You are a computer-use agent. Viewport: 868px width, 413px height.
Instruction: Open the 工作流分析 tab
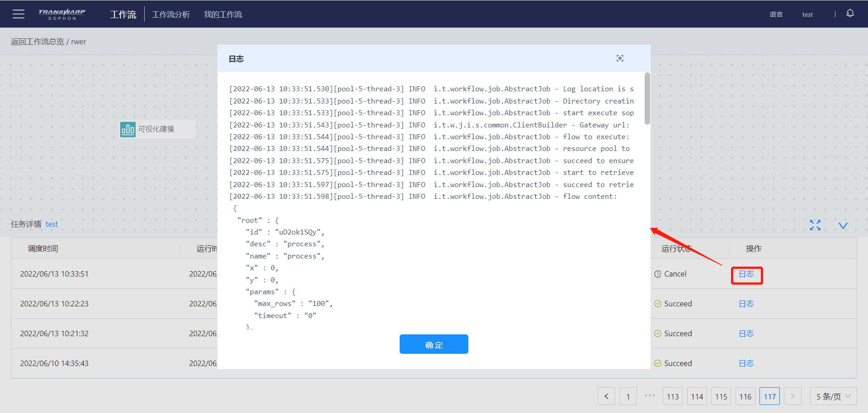171,14
